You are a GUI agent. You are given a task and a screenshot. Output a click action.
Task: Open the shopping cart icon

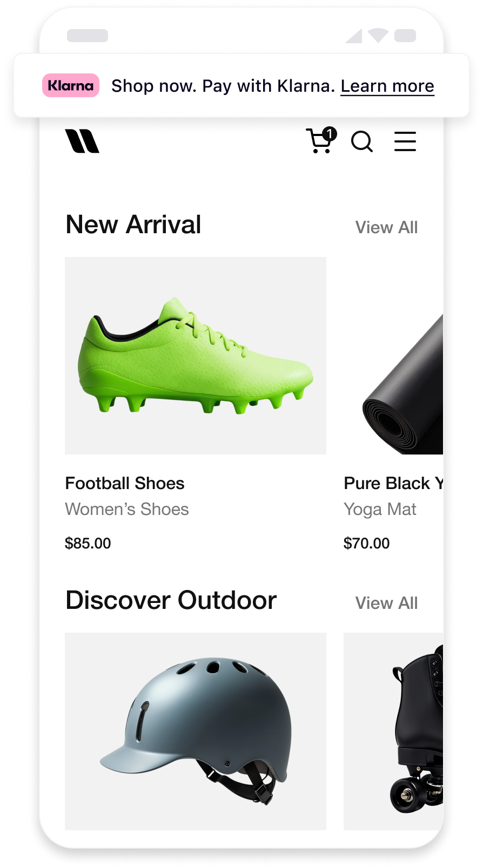[321, 141]
